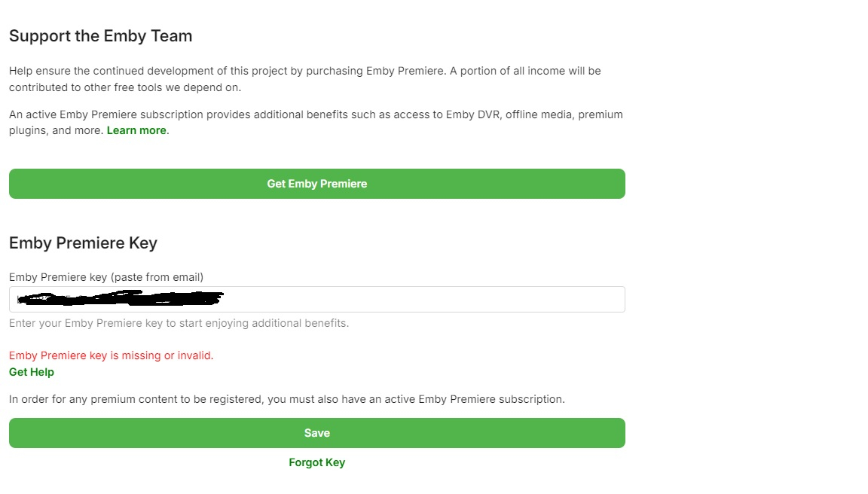Viewport: 868px width, 494px height.
Task: Open the Get Help link
Action: point(32,372)
